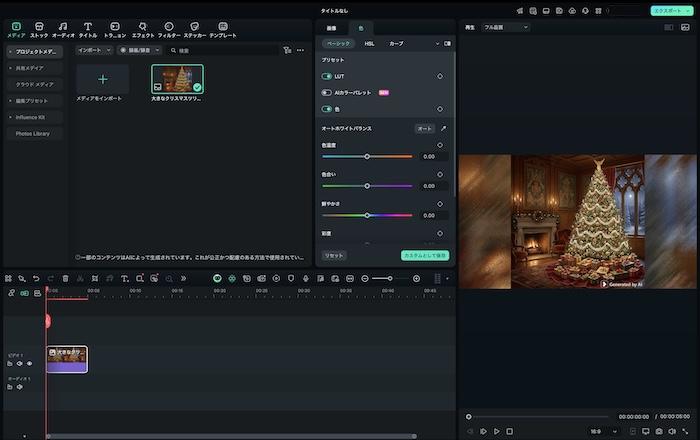Open the タイトル (Titles) panel icon

pos(88,27)
